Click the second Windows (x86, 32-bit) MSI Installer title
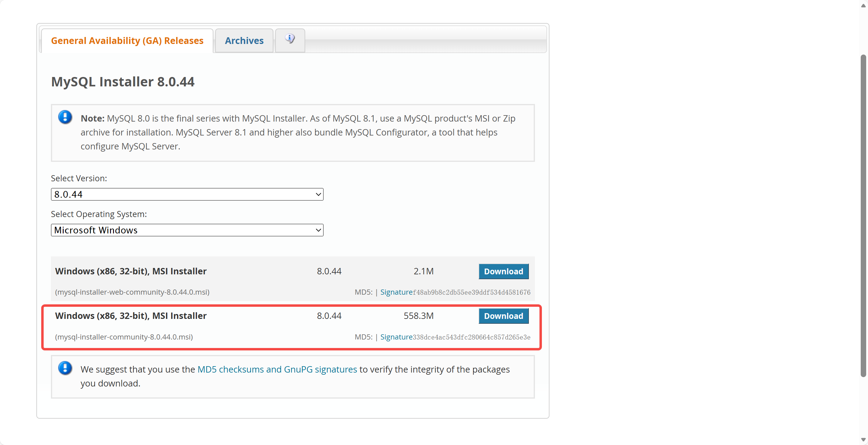Image resolution: width=868 pixels, height=445 pixels. coord(131,316)
